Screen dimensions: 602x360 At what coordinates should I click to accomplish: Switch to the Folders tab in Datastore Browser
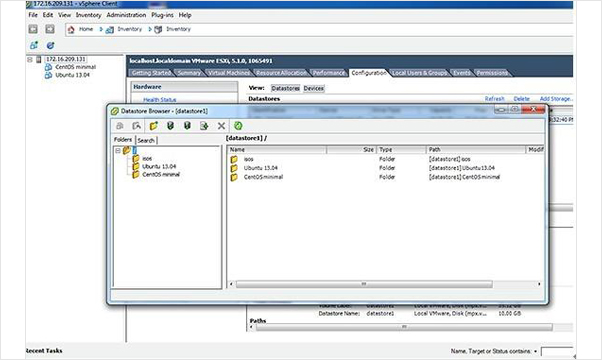122,140
